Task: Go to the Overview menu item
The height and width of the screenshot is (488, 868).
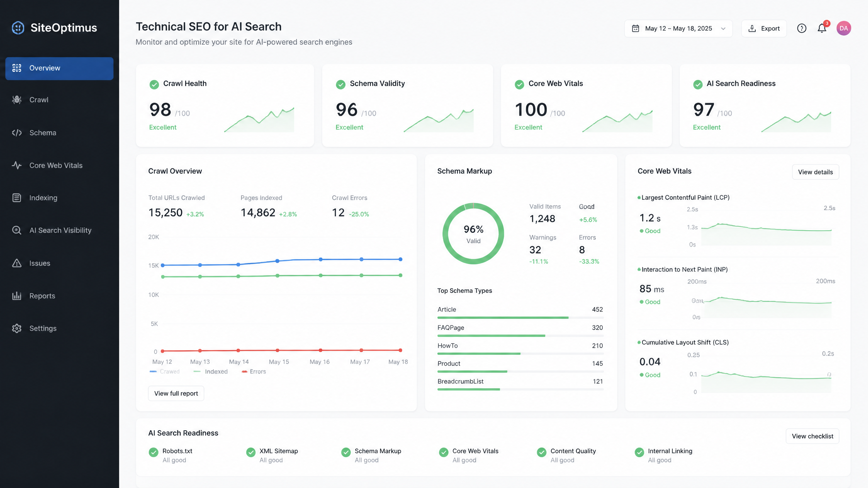Action: coord(59,68)
